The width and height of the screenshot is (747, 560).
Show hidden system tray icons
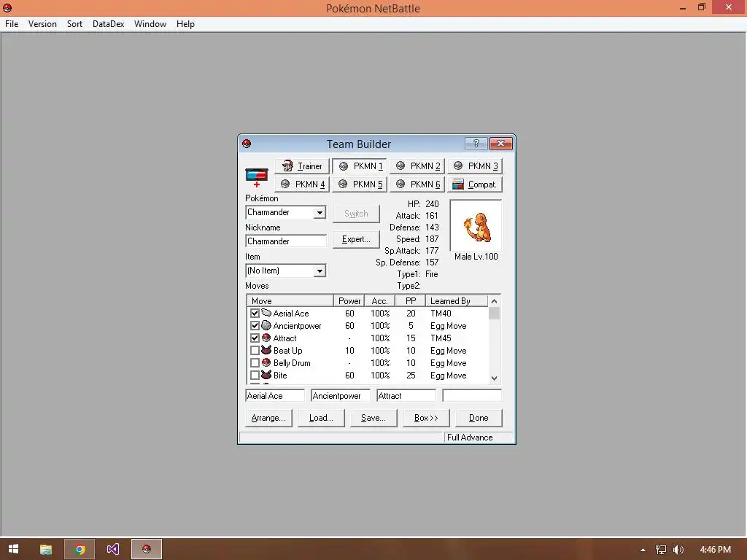pos(643,550)
